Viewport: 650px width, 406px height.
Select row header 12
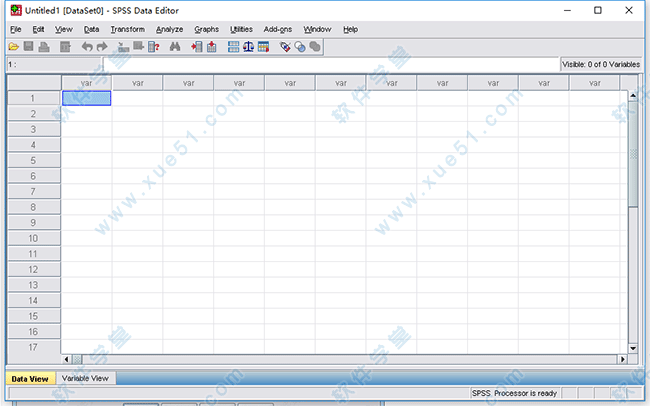[x=34, y=269]
